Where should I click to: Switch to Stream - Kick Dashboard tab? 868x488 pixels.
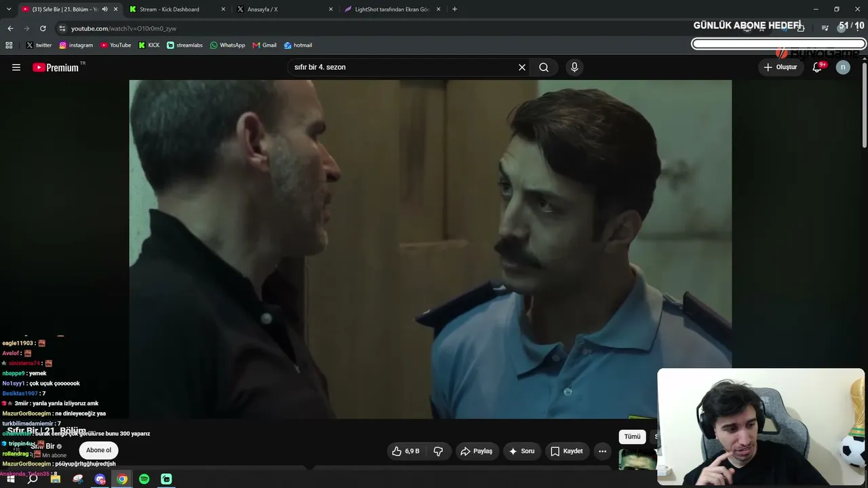176,9
